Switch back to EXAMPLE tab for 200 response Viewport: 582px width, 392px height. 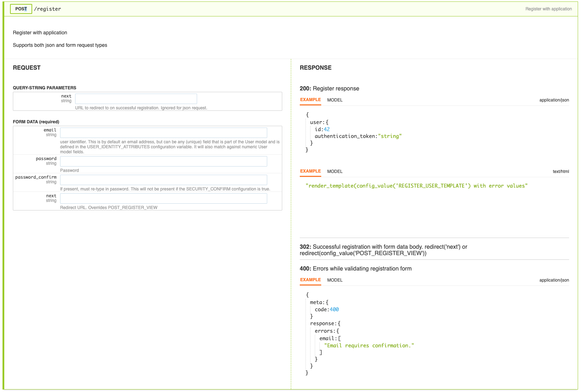(310, 100)
